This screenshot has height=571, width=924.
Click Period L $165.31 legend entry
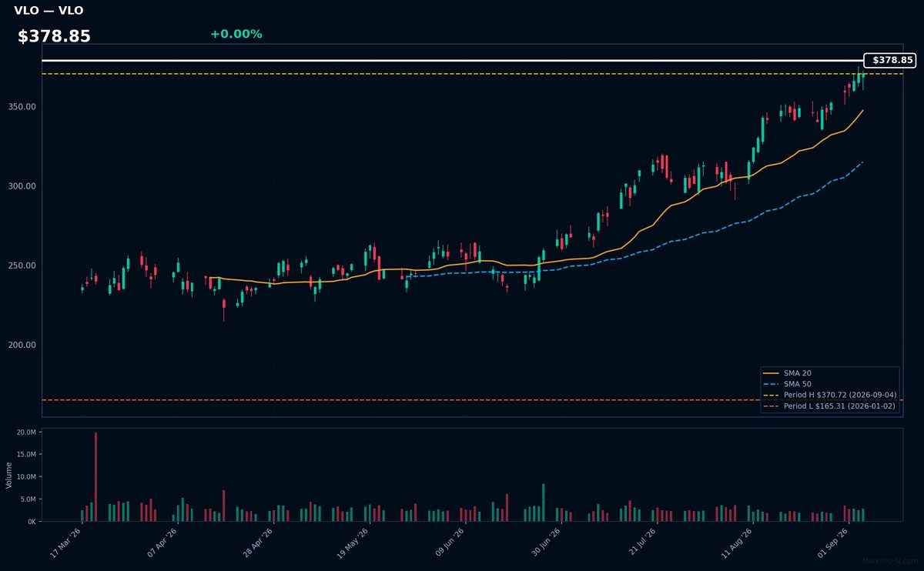tap(829, 406)
